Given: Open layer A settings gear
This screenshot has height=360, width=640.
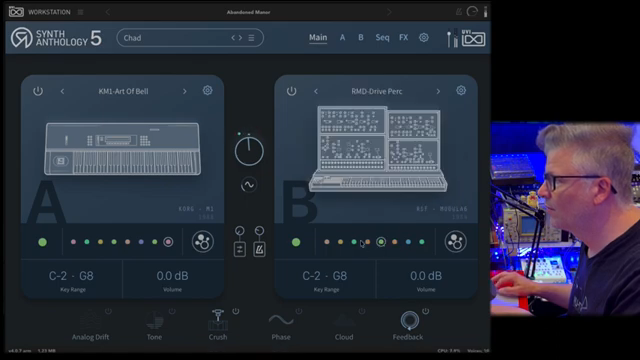Looking at the screenshot, I should click(207, 90).
